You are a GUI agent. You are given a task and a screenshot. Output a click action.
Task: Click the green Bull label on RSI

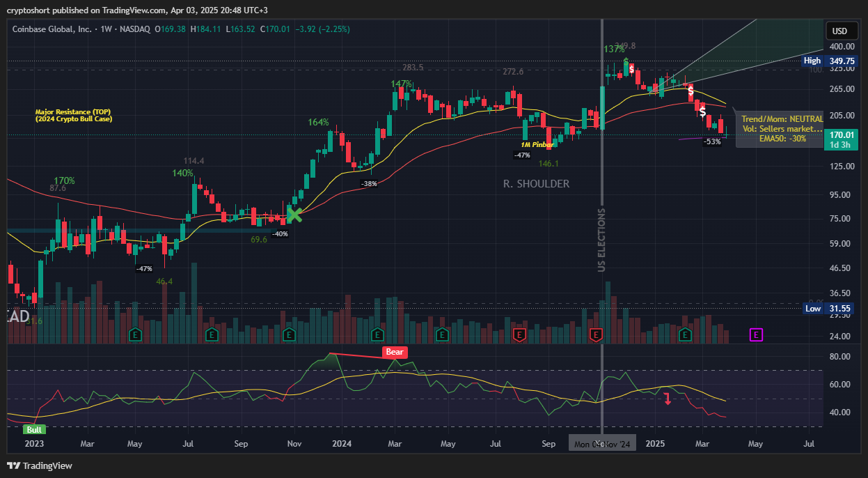(35, 429)
